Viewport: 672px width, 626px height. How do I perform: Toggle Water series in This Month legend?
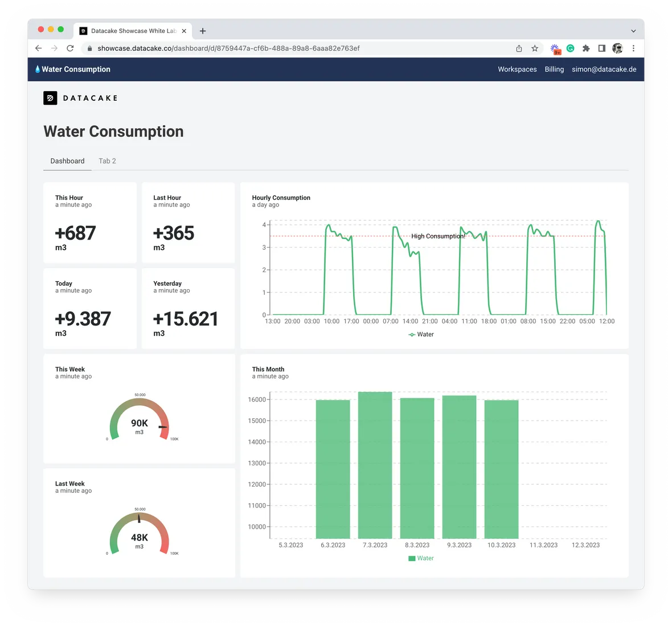[421, 558]
